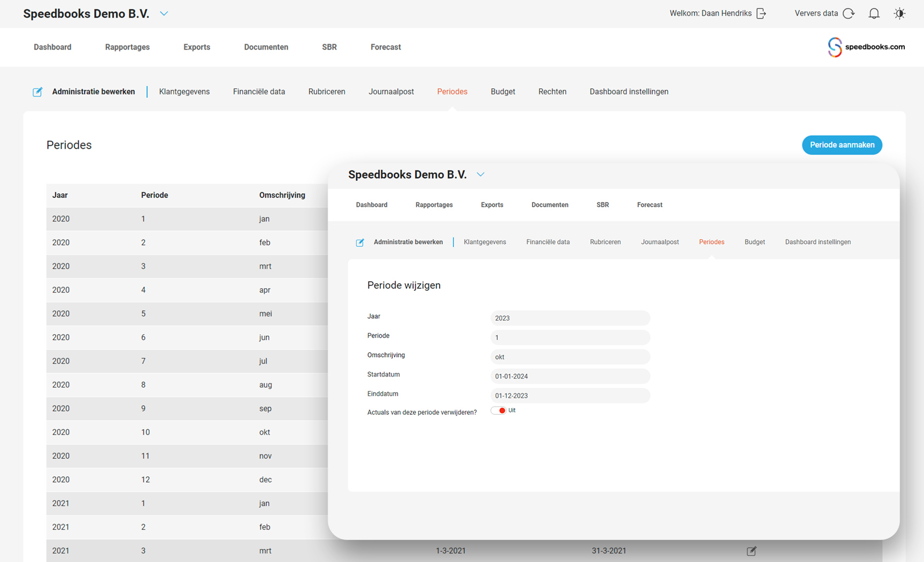Click the Periode aanmaken button
This screenshot has width=924, height=562.
click(x=842, y=145)
